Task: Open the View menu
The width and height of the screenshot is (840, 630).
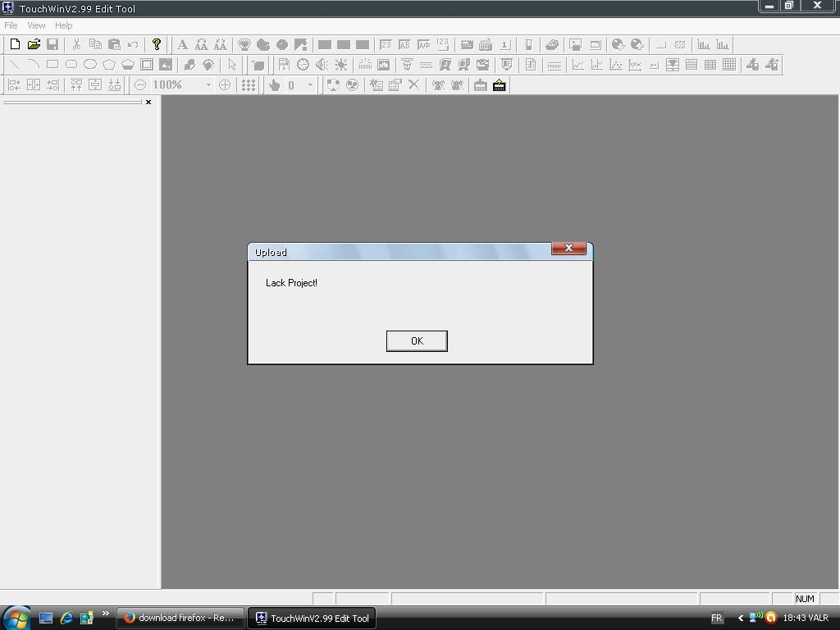Action: click(x=36, y=25)
